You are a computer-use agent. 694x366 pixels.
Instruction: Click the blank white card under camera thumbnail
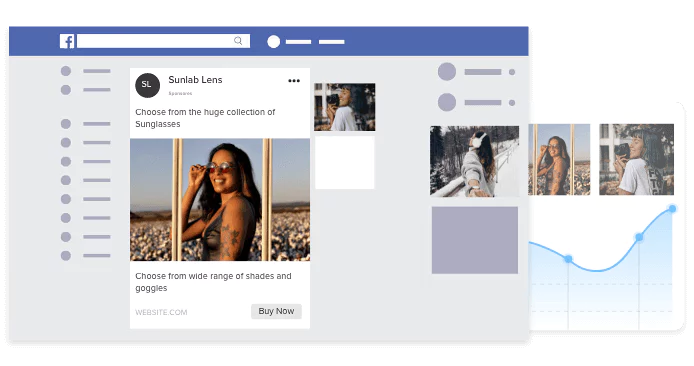point(345,163)
